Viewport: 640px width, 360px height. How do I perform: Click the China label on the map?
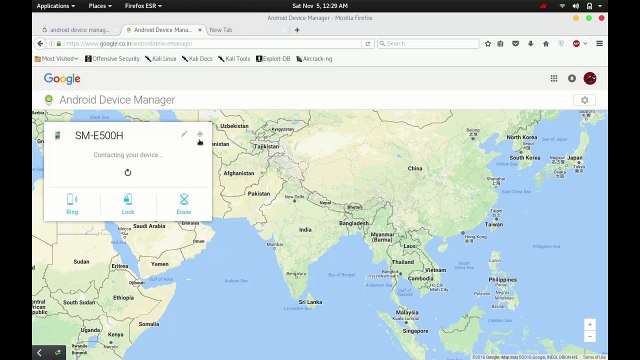(415, 168)
